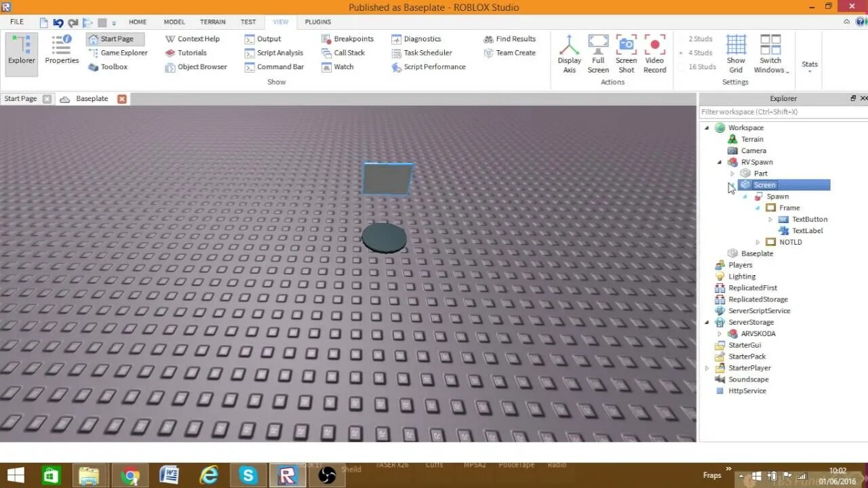This screenshot has width=868, height=488.
Task: Start a Video Record
Action: pyautogui.click(x=655, y=54)
